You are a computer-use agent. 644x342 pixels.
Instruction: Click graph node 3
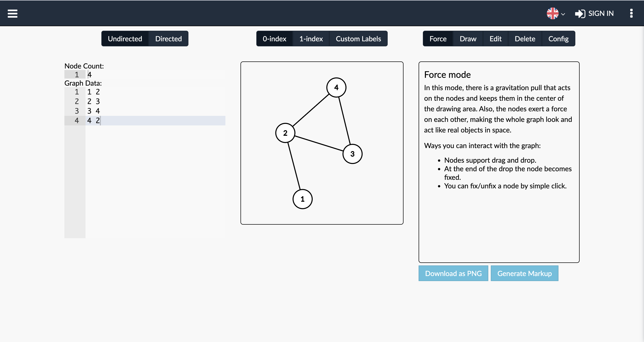click(352, 154)
